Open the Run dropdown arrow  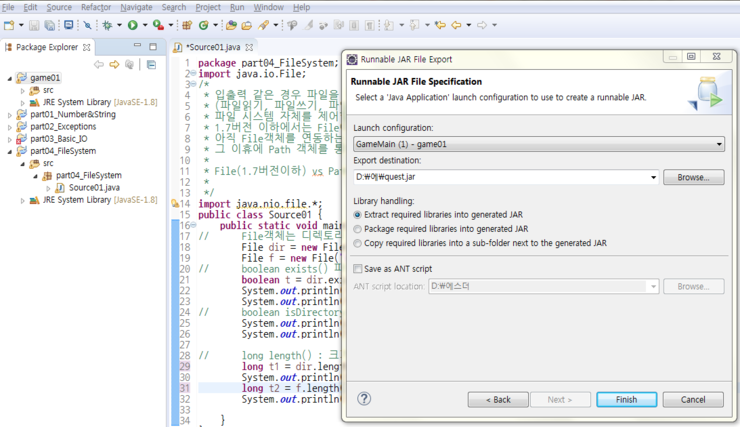(x=145, y=25)
